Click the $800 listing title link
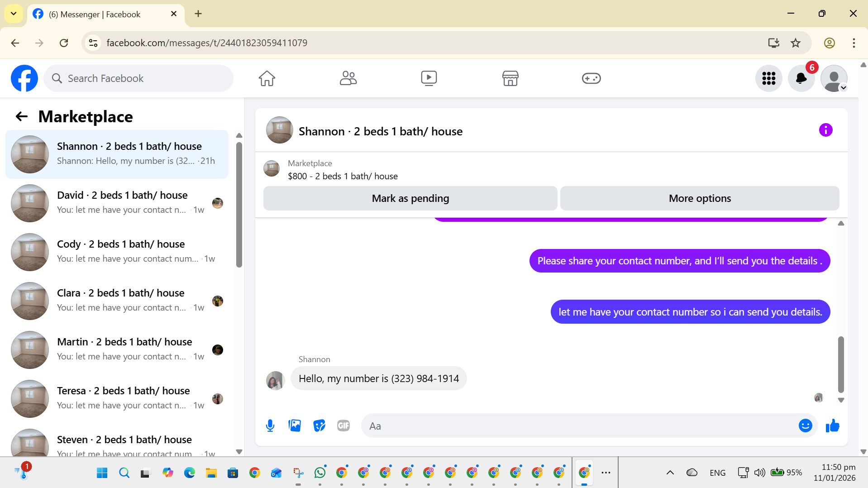868x488 pixels. pos(343,176)
